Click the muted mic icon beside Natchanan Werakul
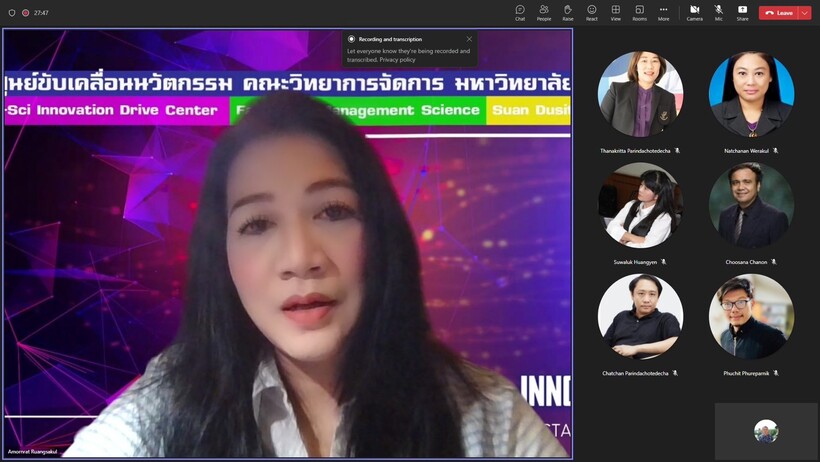The image size is (820, 462). (776, 151)
